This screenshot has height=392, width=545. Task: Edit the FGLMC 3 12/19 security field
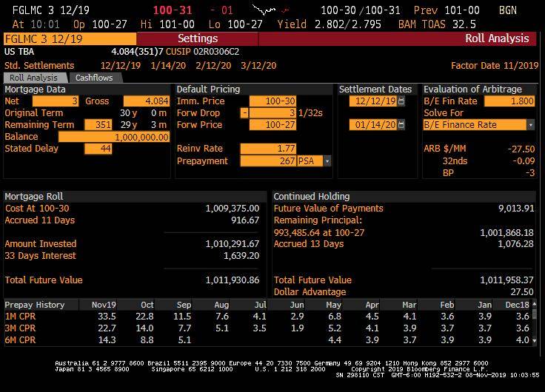pyautogui.click(x=70, y=38)
